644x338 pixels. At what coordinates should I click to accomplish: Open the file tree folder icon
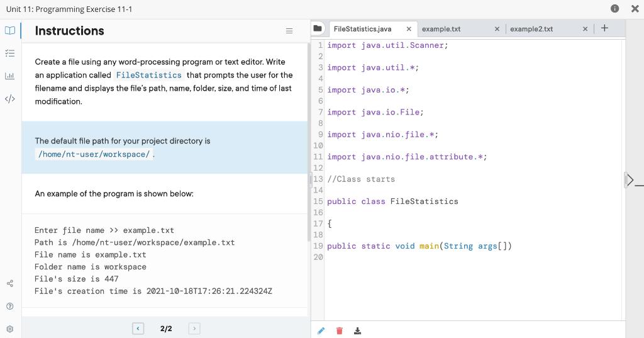(x=318, y=28)
